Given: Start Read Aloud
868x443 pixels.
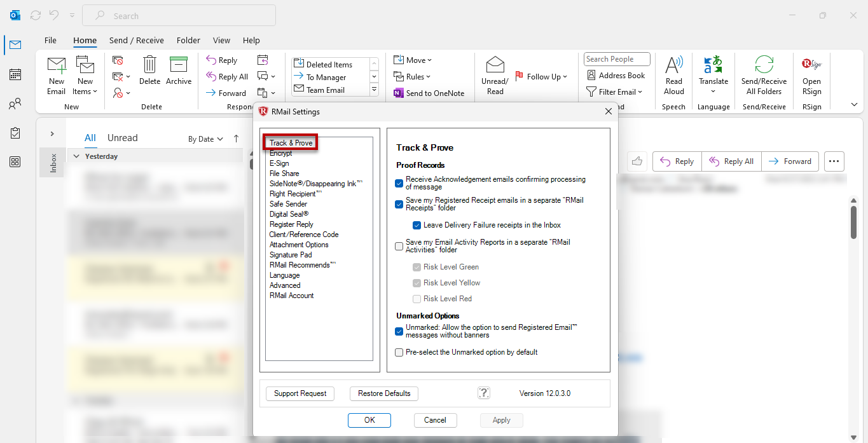Looking at the screenshot, I should pyautogui.click(x=674, y=75).
